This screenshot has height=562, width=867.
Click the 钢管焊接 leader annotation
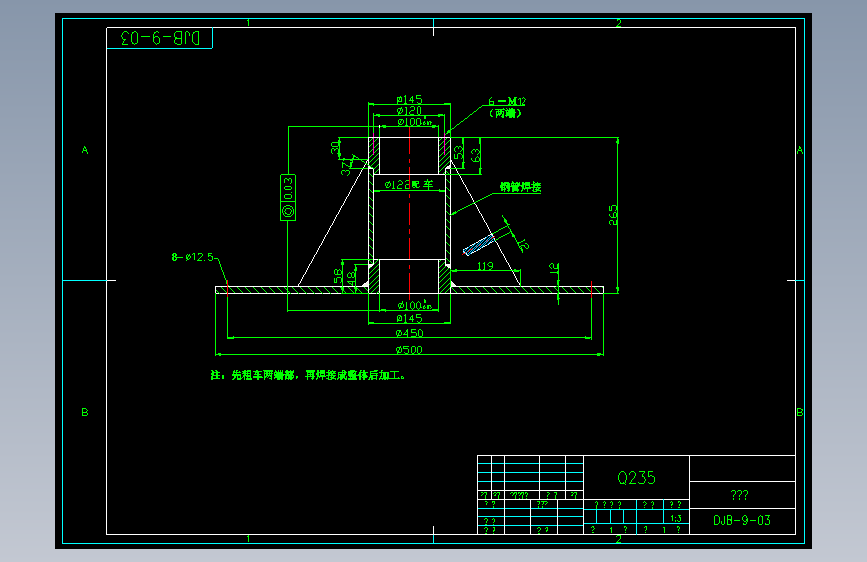tap(520, 187)
